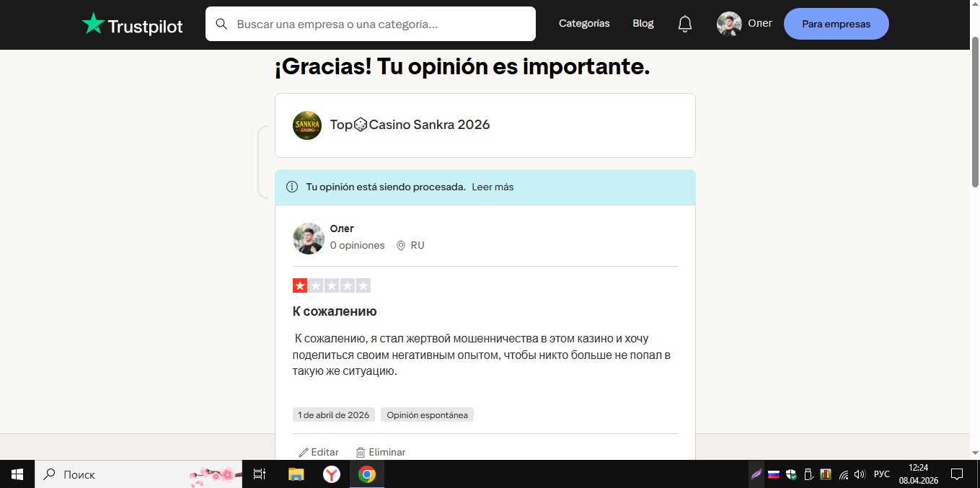
Task: Click the Para empresas button
Action: [836, 24]
